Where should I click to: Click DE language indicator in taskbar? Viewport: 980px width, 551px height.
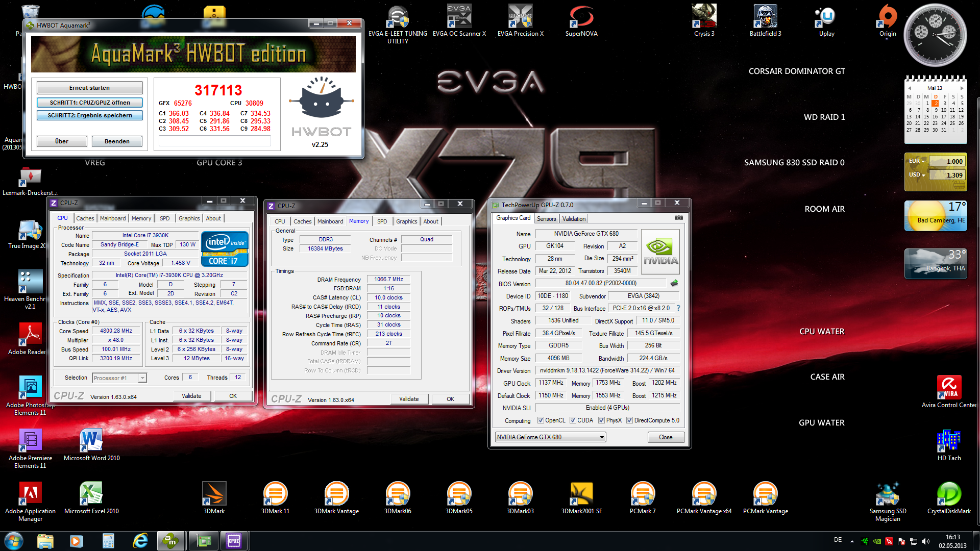coord(838,540)
